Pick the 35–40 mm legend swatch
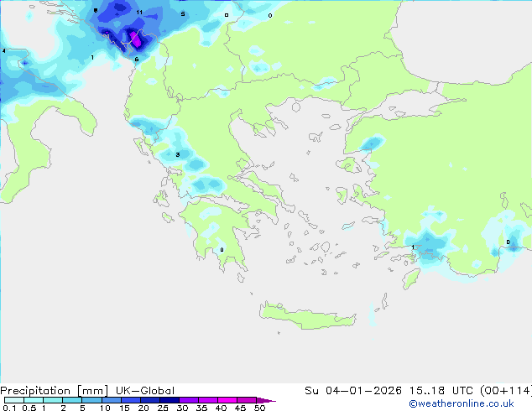This screenshot has height=411, width=532. click(207, 400)
